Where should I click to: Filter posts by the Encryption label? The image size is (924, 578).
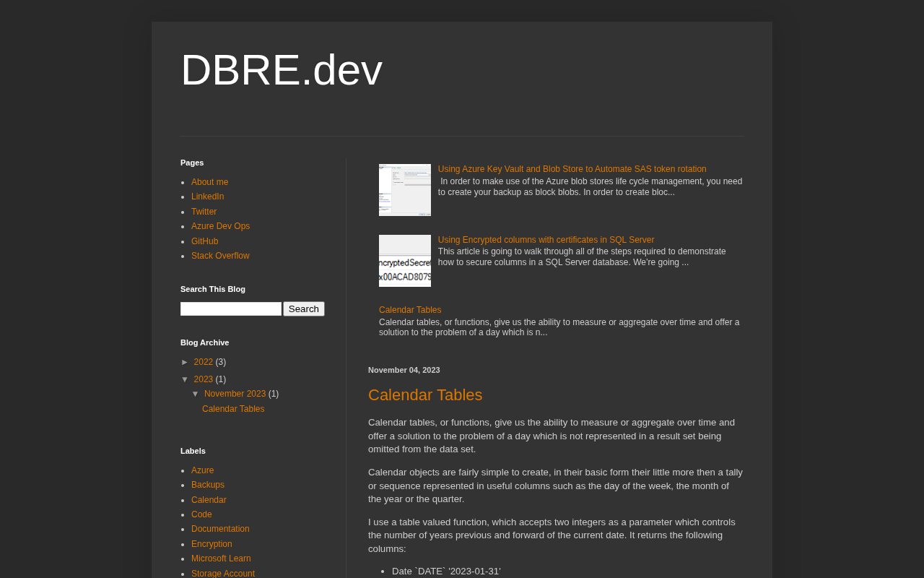point(212,544)
